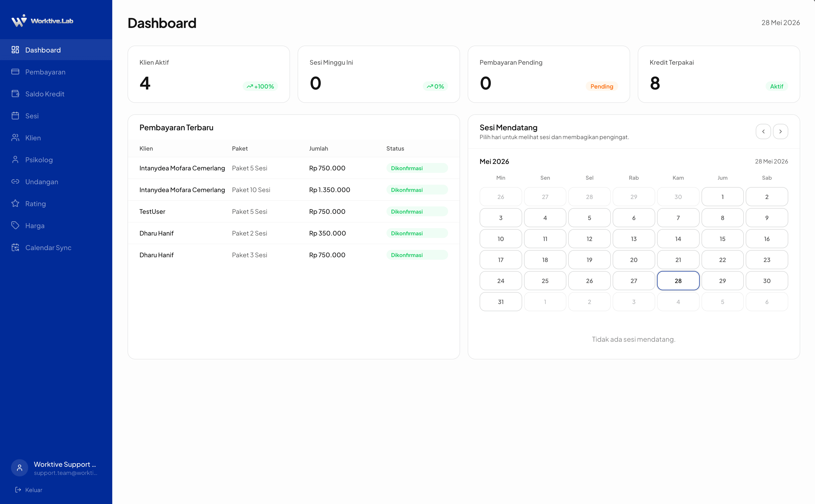
Task: Click the Calendar Sync icon
Action: tap(15, 247)
